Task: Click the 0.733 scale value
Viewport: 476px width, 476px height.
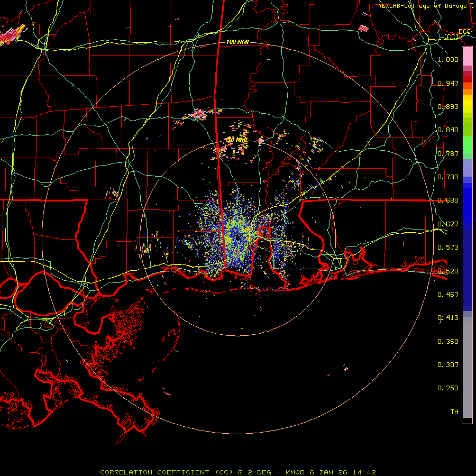Action: (x=448, y=177)
